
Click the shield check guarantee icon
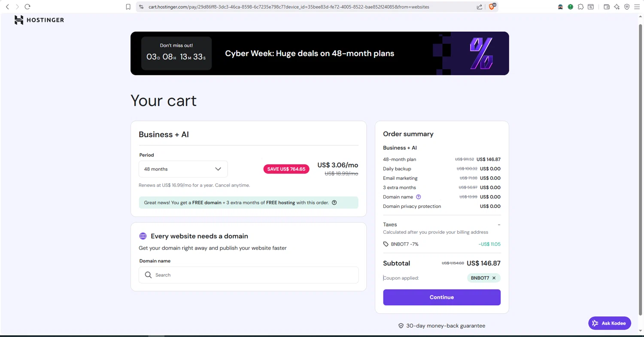[x=401, y=326]
